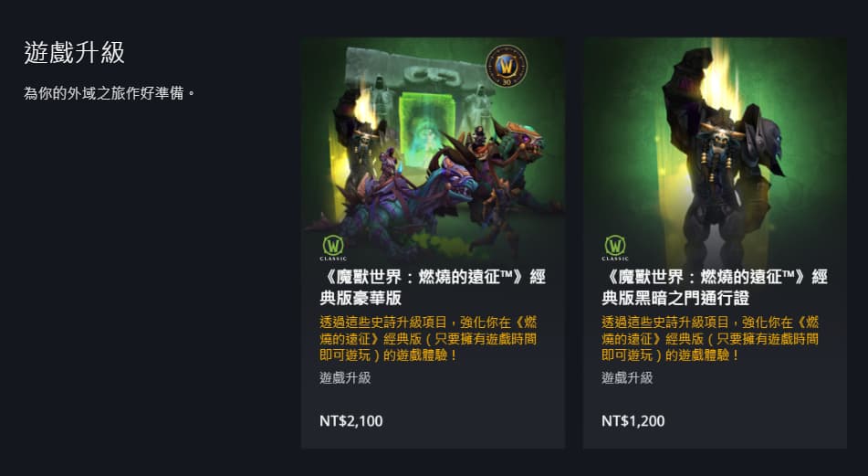The image size is (868, 476).
Task: Click the orange description on Dark Portal Pass card
Action: click(x=710, y=339)
